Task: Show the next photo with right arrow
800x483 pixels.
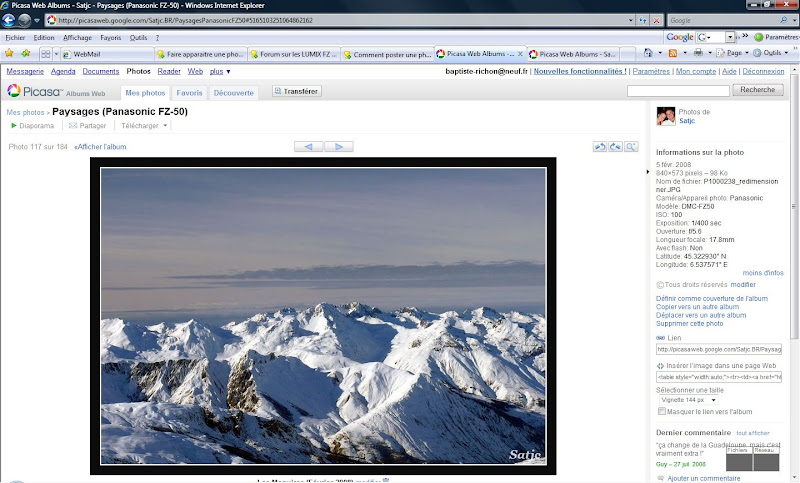Action: [339, 147]
